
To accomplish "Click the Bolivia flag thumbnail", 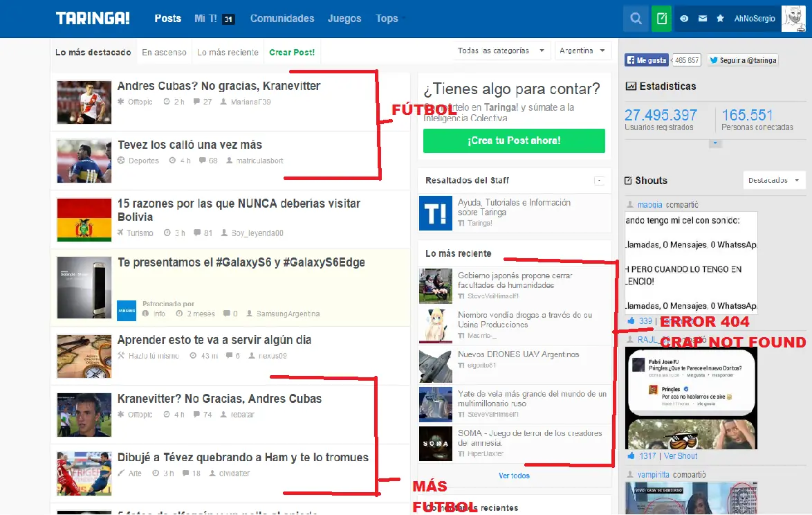I will (x=84, y=219).
